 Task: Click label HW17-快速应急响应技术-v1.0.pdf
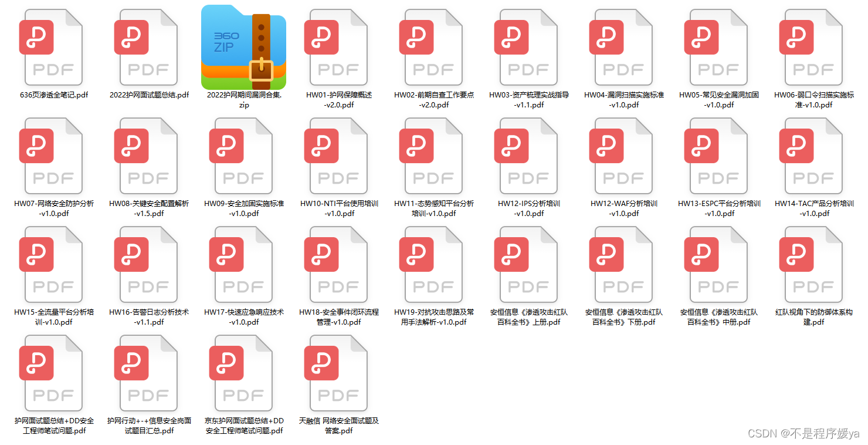pos(244,317)
